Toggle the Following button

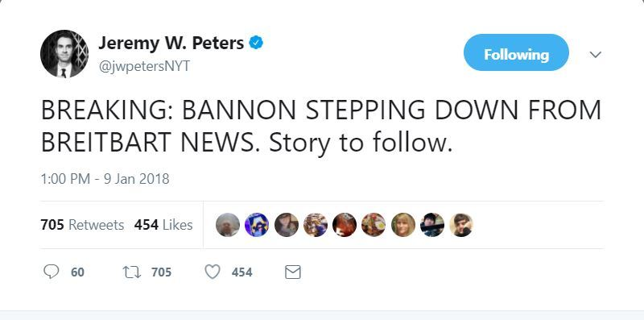(516, 52)
